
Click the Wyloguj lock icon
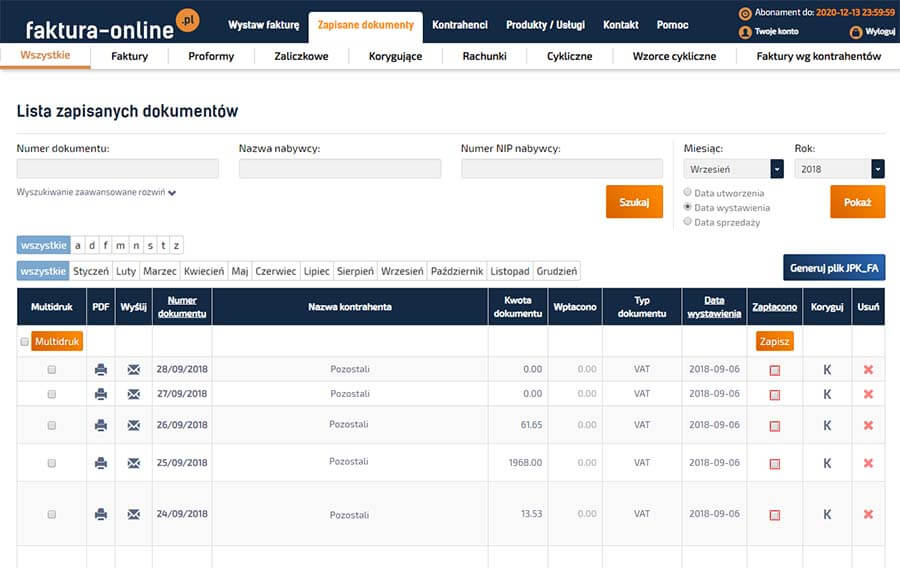[x=856, y=32]
